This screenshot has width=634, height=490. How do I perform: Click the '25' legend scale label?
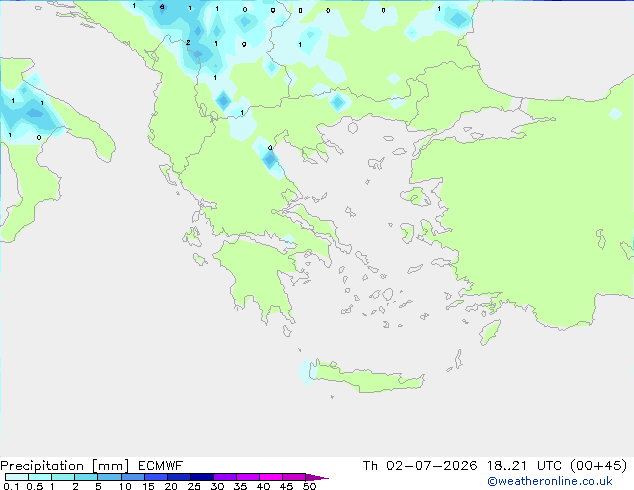194,486
